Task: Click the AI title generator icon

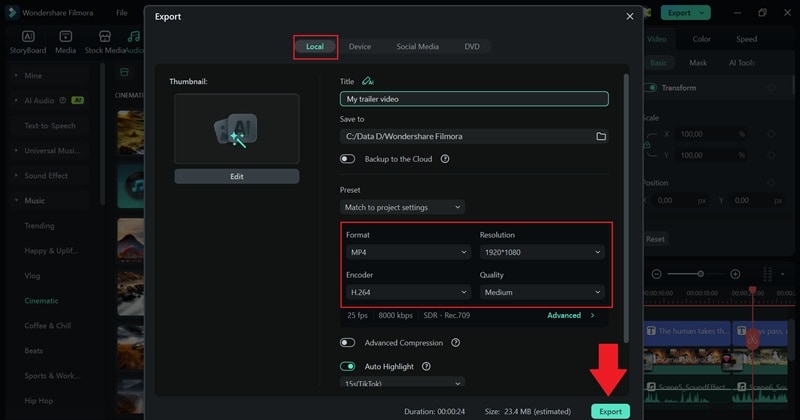Action: click(x=368, y=81)
